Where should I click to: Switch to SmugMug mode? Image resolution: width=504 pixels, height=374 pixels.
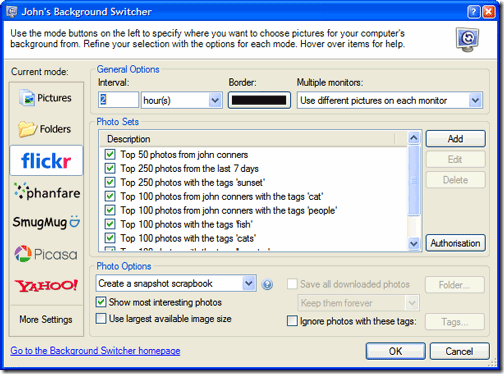coord(46,222)
